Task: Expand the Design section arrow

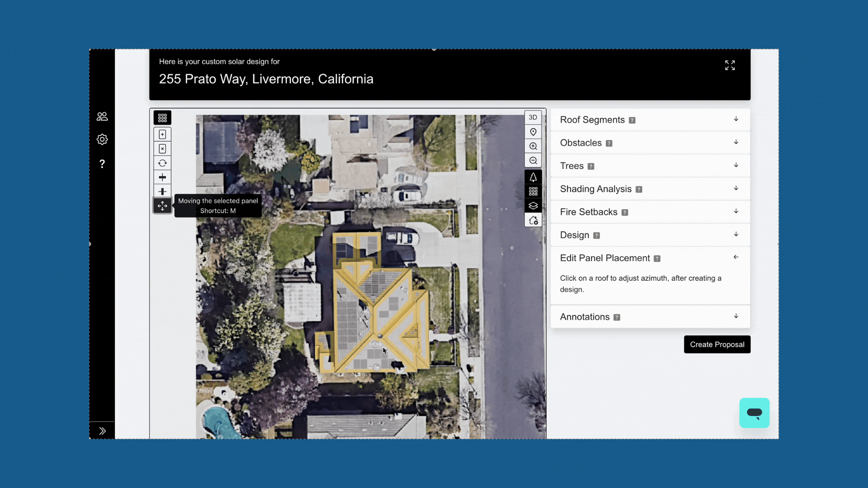Action: [736, 235]
